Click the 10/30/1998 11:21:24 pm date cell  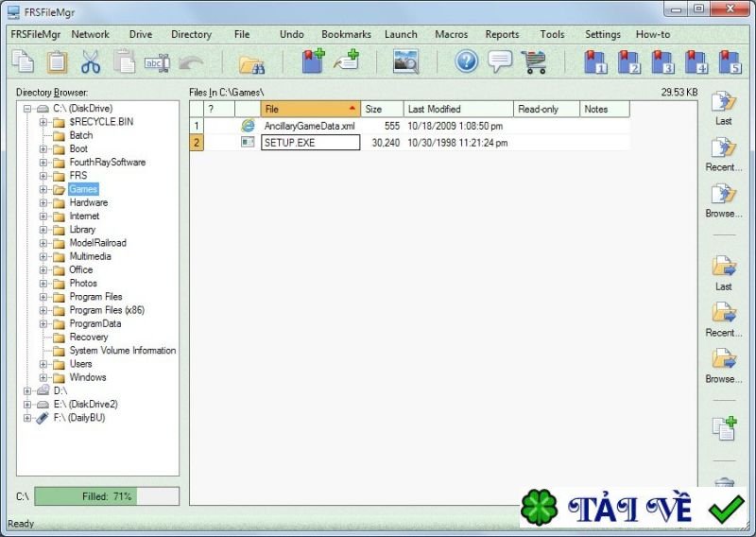tap(457, 143)
